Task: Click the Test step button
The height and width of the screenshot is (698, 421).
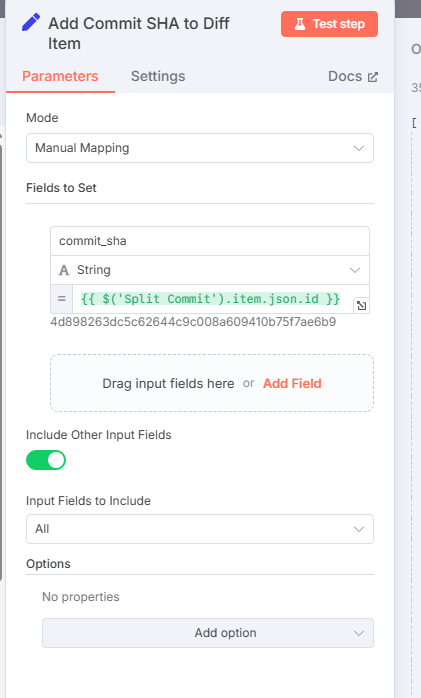Action: pos(329,24)
